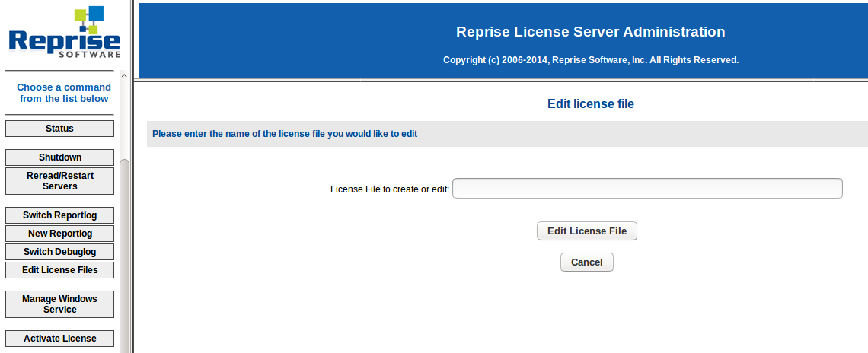Open Manage Windows Service page
This screenshot has height=353, width=868.
point(60,304)
